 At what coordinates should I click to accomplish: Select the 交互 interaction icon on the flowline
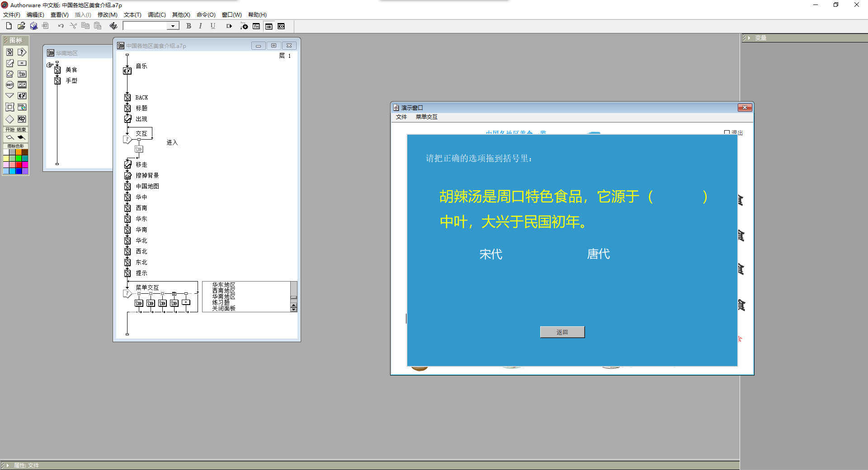point(127,139)
